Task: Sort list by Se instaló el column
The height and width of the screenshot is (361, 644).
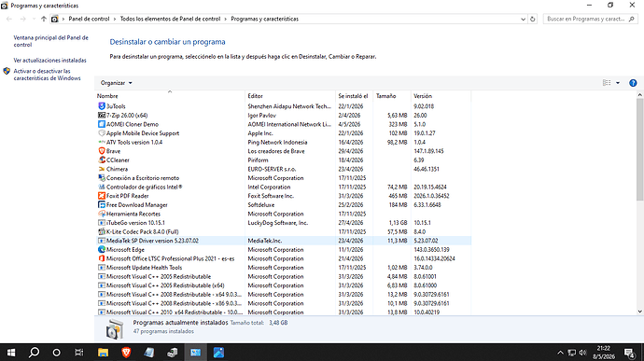Action: 354,96
